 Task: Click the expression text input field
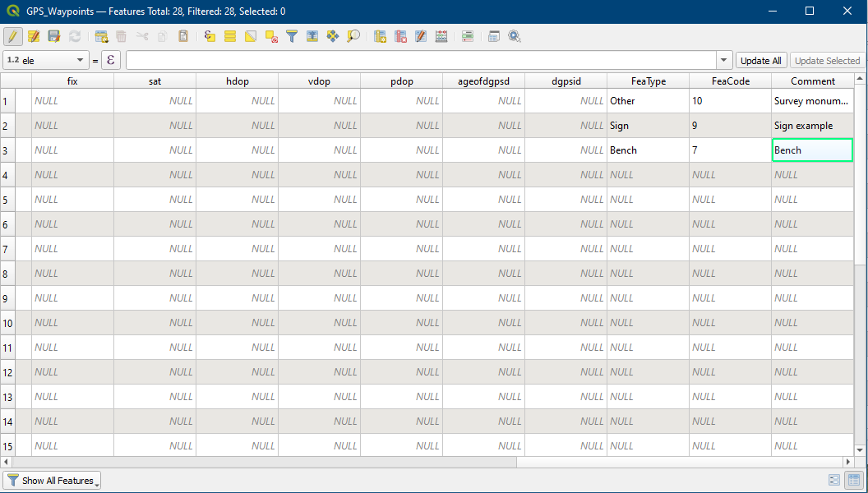click(421, 61)
